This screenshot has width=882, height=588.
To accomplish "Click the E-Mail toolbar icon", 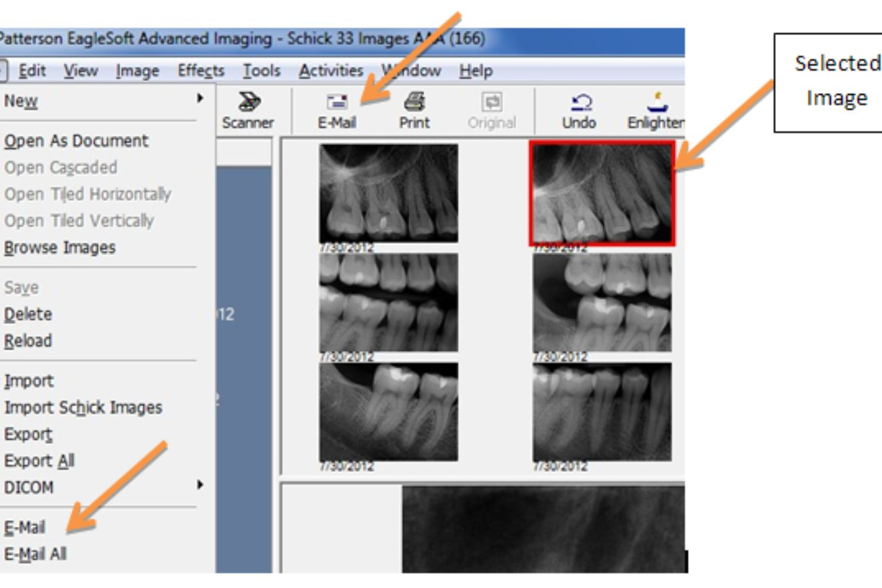I will (x=337, y=111).
